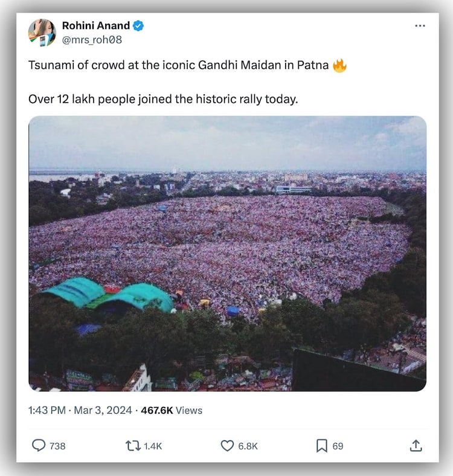Click the 738 replies count
Image resolution: width=453 pixels, height=476 pixels.
pyautogui.click(x=57, y=446)
